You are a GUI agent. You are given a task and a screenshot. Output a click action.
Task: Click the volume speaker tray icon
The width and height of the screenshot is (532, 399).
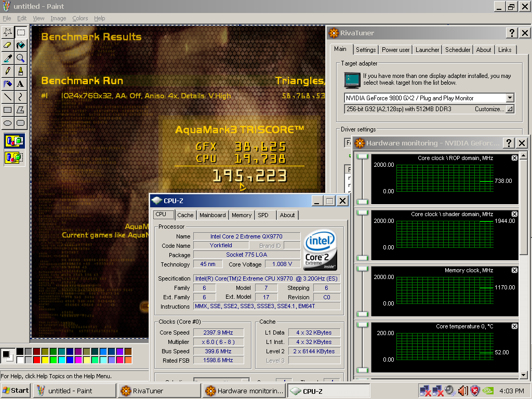pyautogui.click(x=463, y=391)
